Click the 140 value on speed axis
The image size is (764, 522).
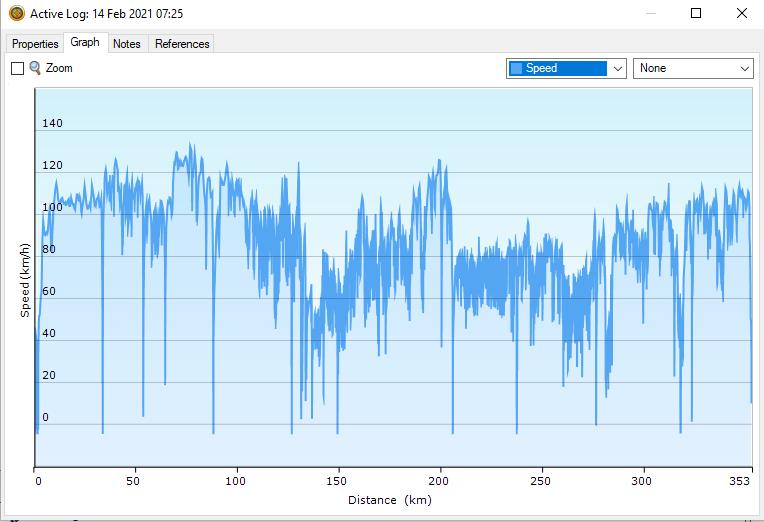[52, 124]
